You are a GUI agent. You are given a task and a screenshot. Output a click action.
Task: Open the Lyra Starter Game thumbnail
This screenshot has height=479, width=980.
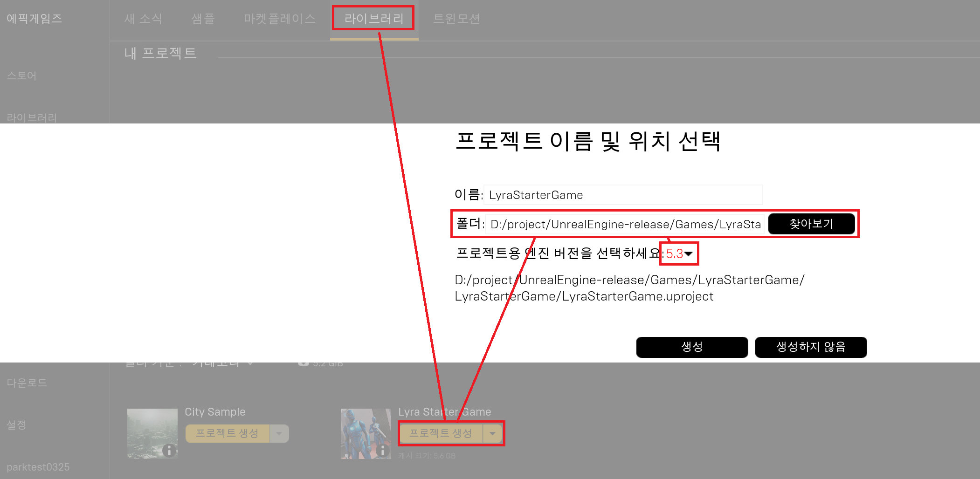(366, 433)
